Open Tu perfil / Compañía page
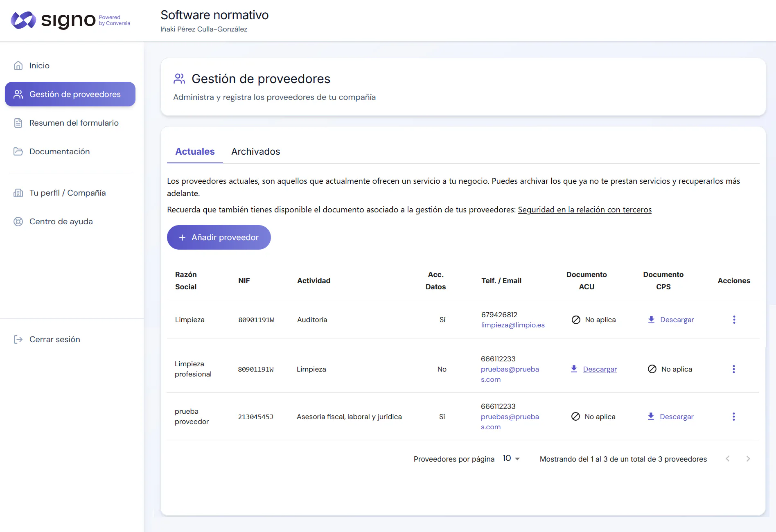The width and height of the screenshot is (776, 532). (70, 193)
